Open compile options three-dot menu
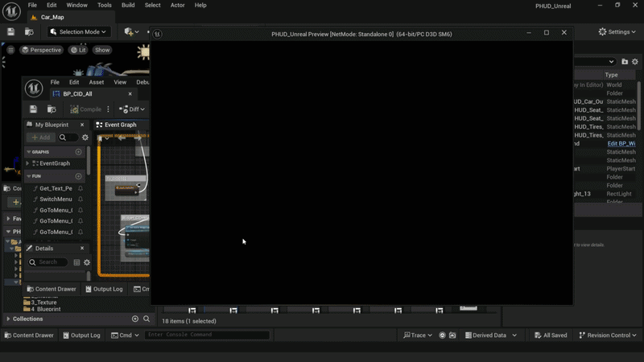Screen dimensions: 644x362 coord(108,109)
